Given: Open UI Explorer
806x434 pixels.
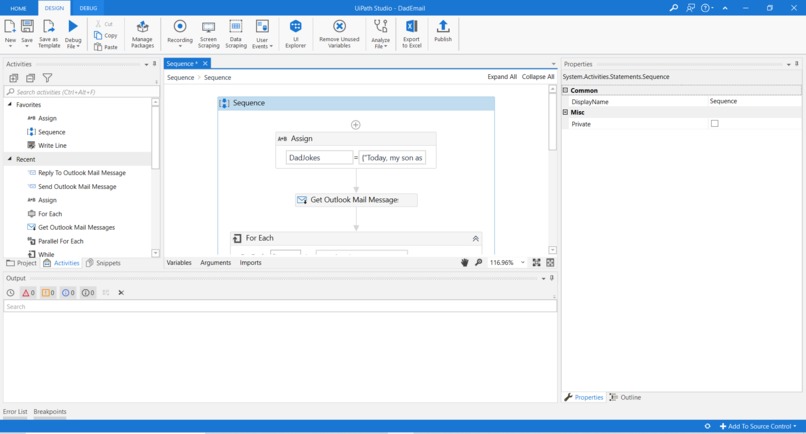Looking at the screenshot, I should (296, 34).
